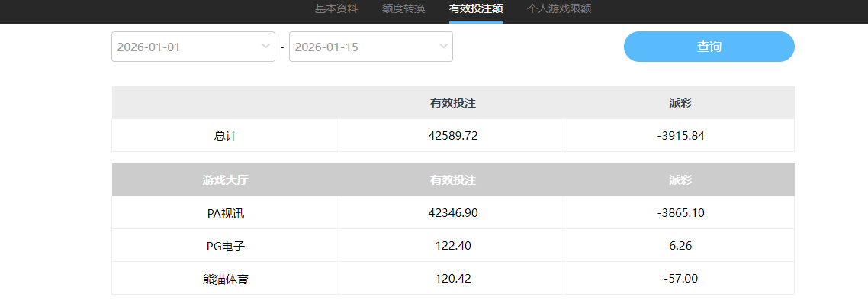Click the 游戏大厅 column header
The width and height of the screenshot is (868, 307).
click(226, 180)
